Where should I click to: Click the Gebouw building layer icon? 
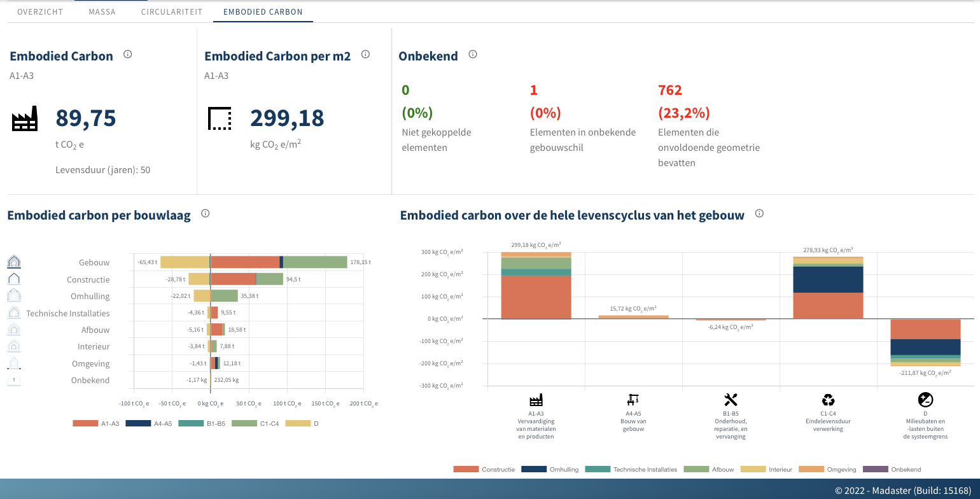[x=14, y=262]
